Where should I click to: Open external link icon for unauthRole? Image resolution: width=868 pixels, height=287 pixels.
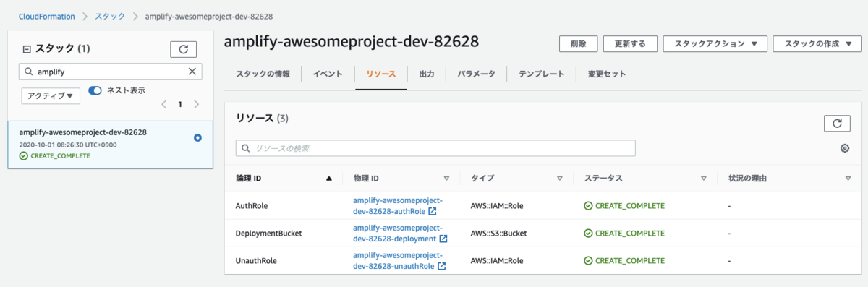(x=441, y=266)
